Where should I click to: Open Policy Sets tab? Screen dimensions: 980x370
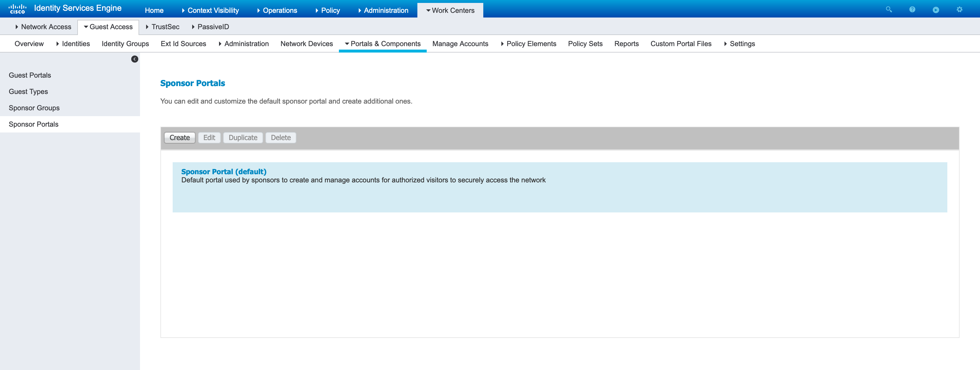coord(585,44)
